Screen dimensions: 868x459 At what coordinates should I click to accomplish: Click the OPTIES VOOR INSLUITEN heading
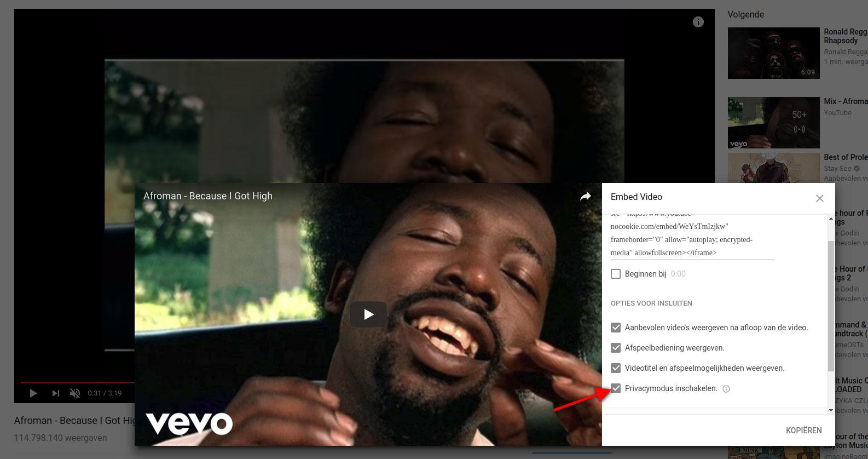[x=651, y=303]
